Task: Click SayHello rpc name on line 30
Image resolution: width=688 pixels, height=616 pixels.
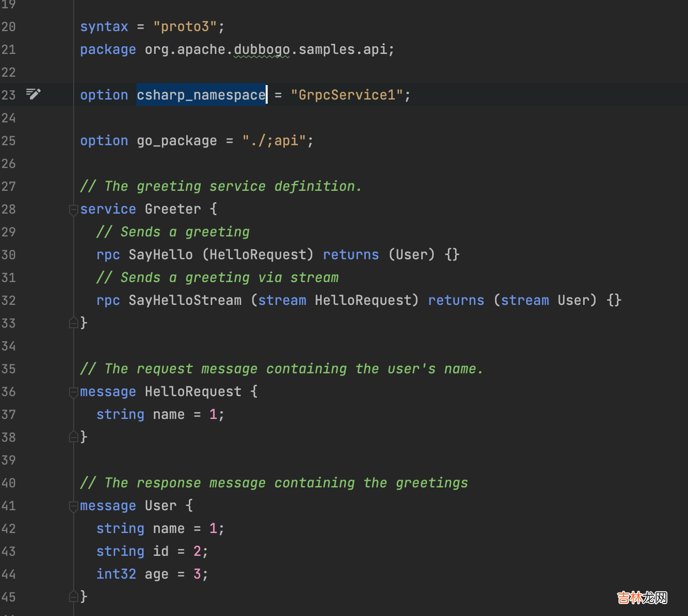Action: pos(161,255)
